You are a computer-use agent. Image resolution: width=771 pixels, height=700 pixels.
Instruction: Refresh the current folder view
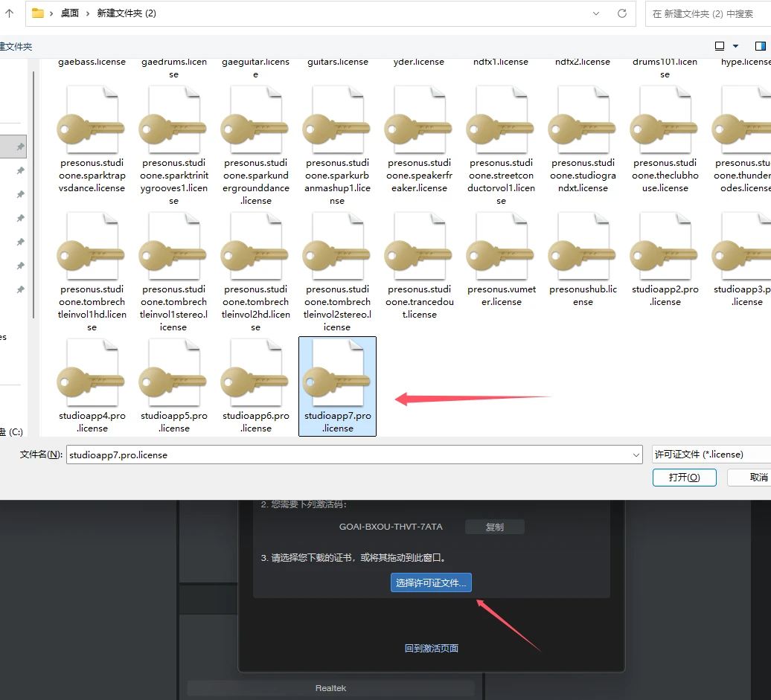coord(622,13)
